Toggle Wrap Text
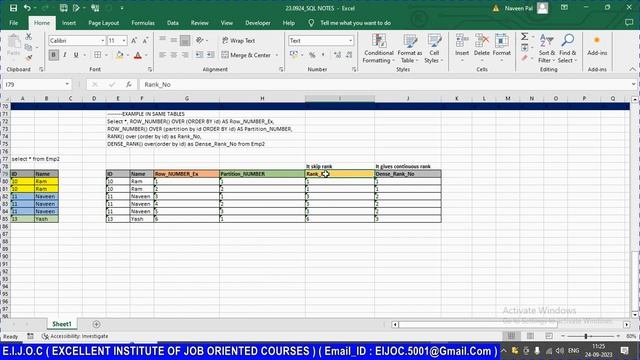This screenshot has width=640, height=360. [x=239, y=40]
